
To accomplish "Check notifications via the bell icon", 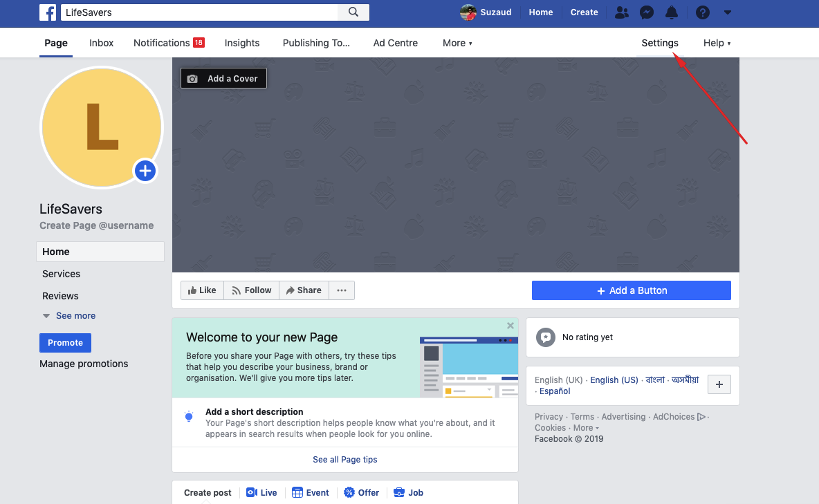I will (671, 12).
